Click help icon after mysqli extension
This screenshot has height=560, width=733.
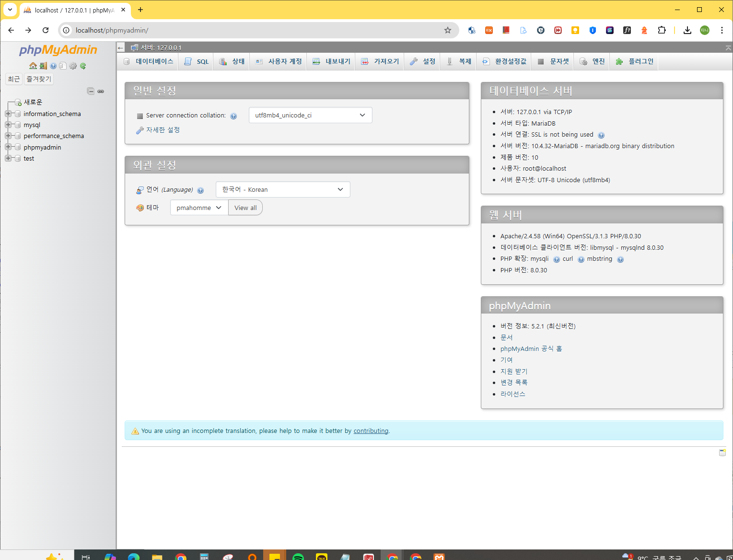(x=557, y=259)
